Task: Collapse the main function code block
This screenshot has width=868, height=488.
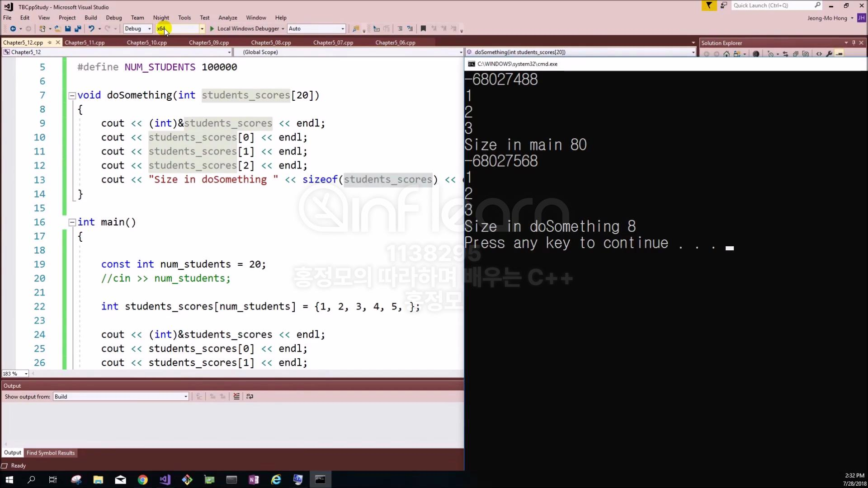Action: pyautogui.click(x=71, y=222)
